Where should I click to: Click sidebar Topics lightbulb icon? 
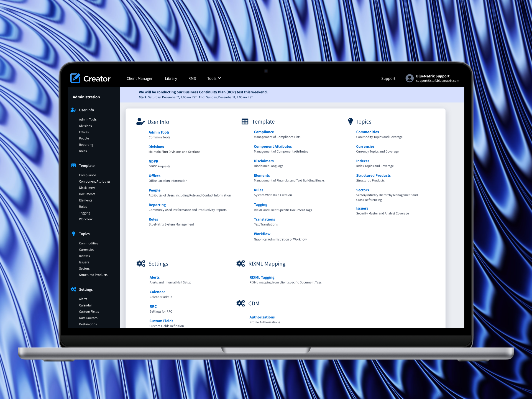click(74, 234)
